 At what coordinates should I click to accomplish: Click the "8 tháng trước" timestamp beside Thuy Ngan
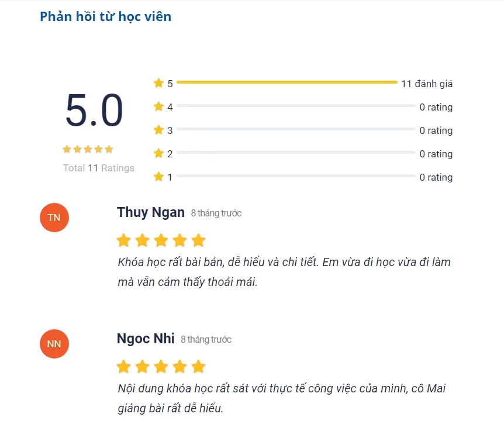pyautogui.click(x=216, y=213)
